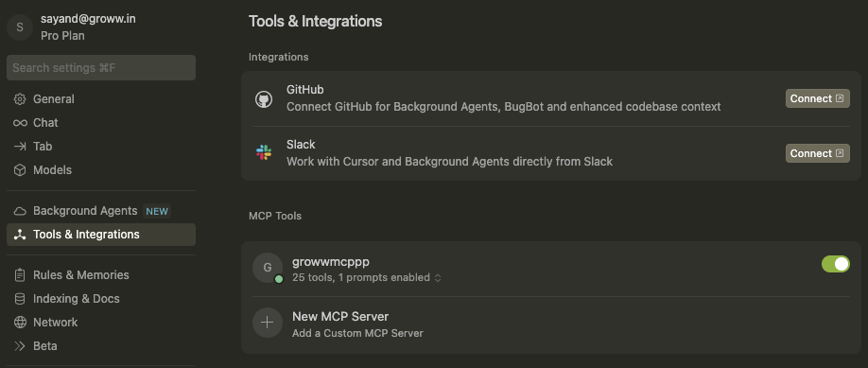Screen dimensions: 868x368
Task: Click the Chat infinity icon
Action: coord(20,123)
